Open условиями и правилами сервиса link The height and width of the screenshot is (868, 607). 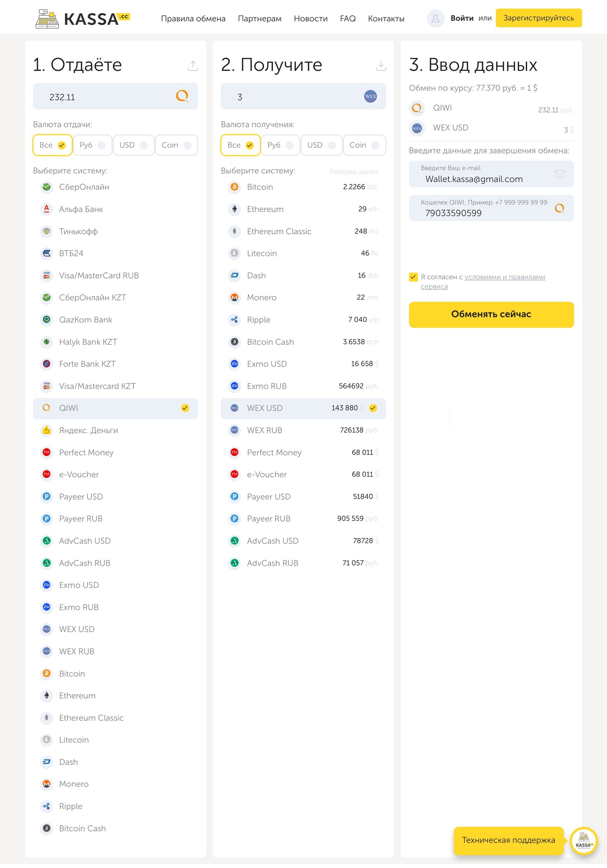(483, 282)
